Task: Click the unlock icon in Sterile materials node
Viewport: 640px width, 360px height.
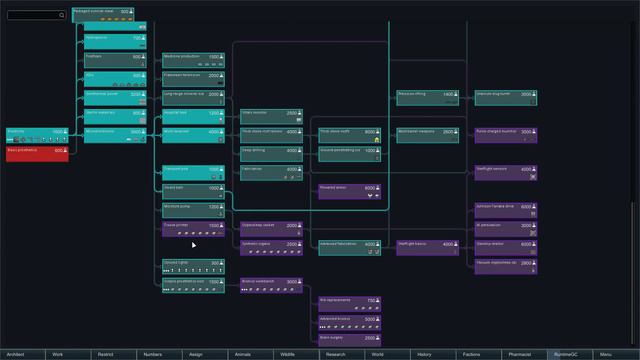Action: coord(142,120)
